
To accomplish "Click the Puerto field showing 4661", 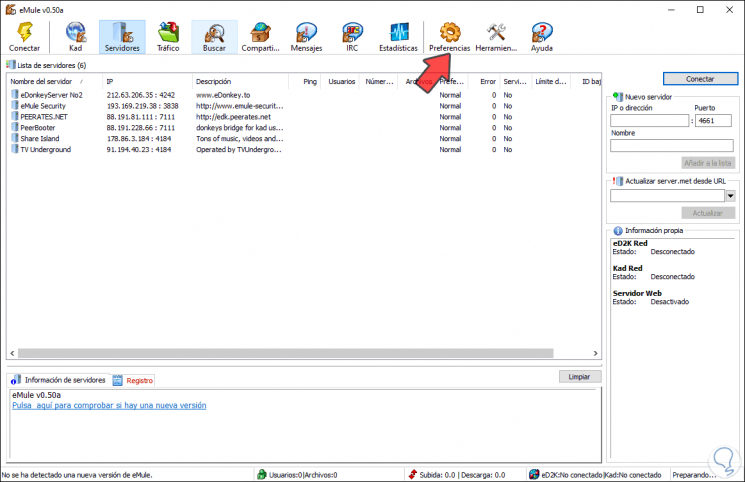I will (713, 121).
